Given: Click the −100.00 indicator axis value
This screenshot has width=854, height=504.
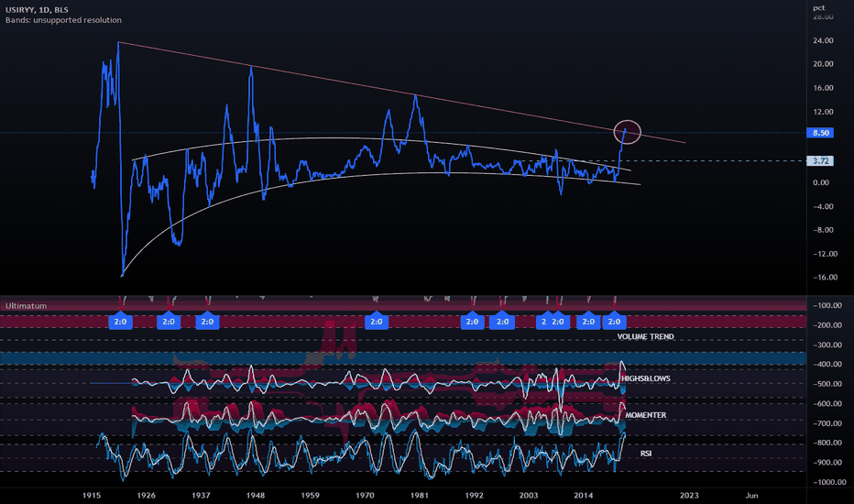Looking at the screenshot, I should pyautogui.click(x=827, y=305).
